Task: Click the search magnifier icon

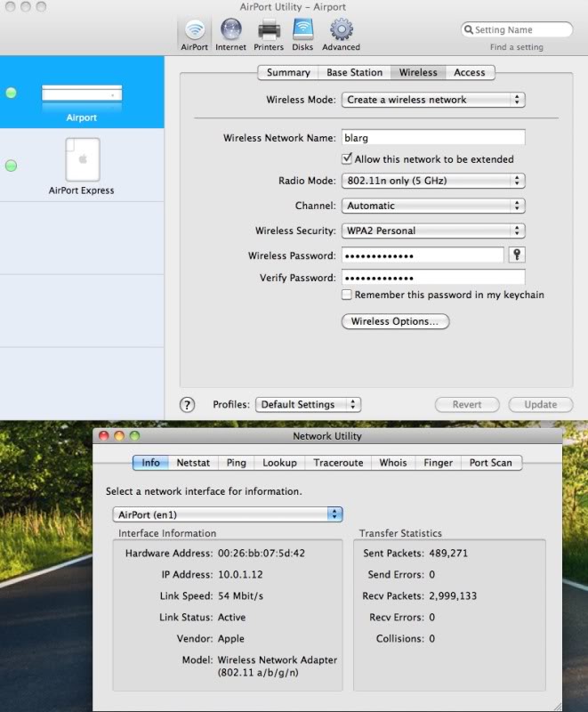Action: click(x=469, y=29)
